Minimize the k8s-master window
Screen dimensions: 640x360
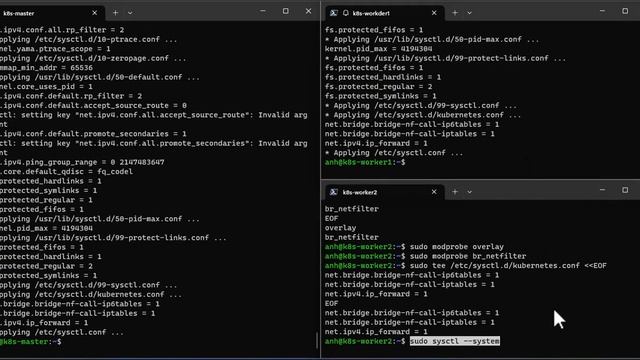point(263,11)
